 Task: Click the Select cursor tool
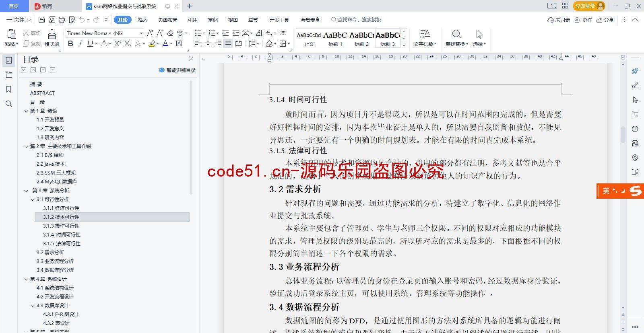[479, 38]
